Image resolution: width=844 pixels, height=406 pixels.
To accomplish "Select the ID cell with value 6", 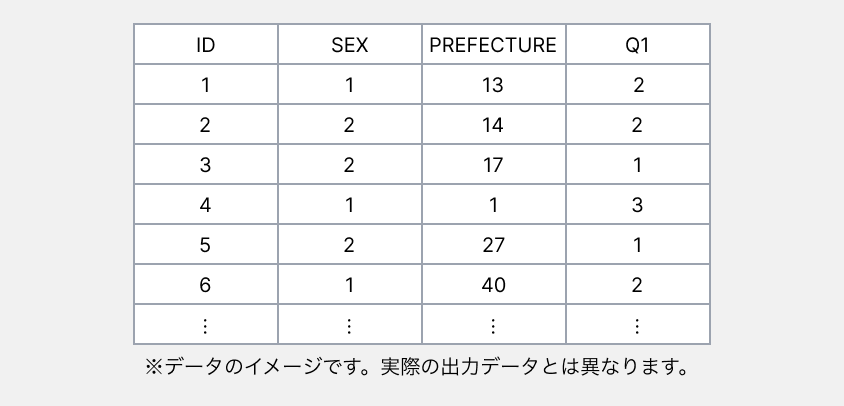I will pyautogui.click(x=206, y=285).
